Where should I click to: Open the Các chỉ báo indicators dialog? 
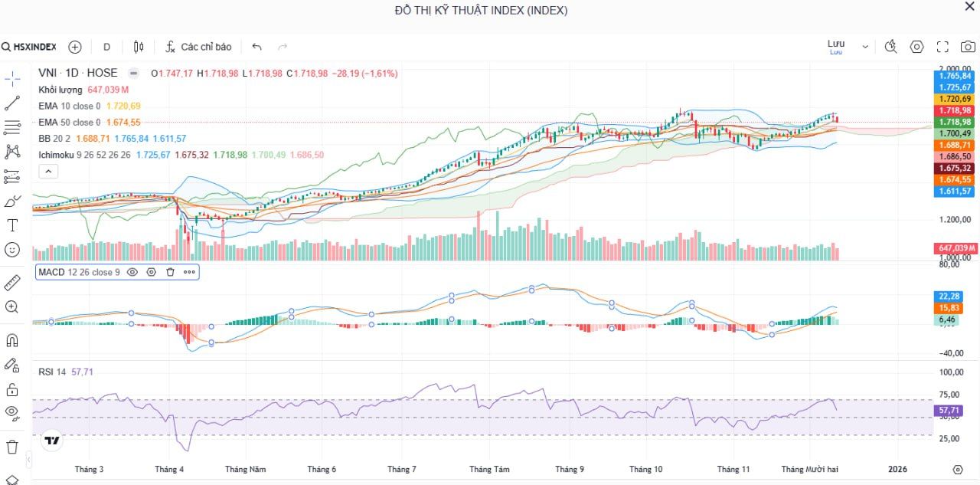(198, 47)
